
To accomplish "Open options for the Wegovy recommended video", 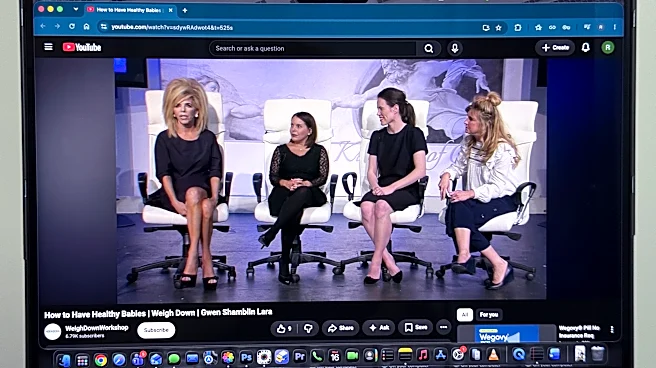I will click(x=612, y=330).
